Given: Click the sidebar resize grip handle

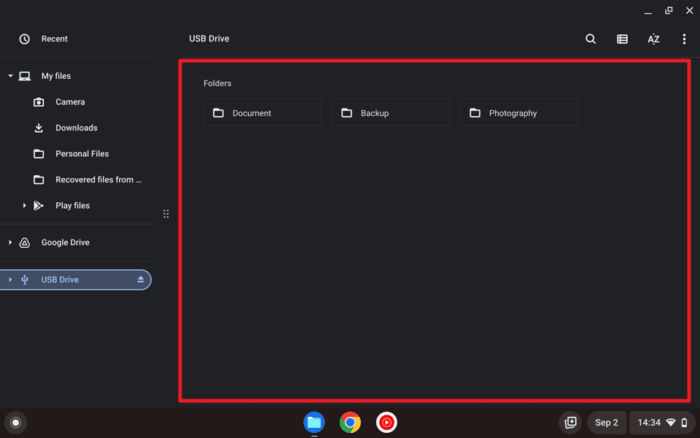Looking at the screenshot, I should point(166,214).
